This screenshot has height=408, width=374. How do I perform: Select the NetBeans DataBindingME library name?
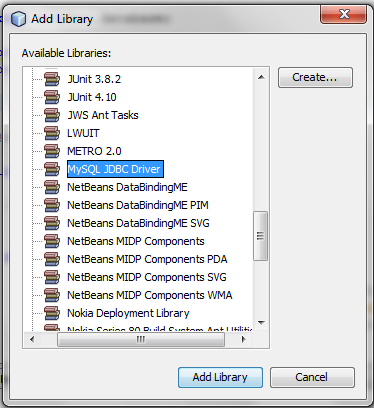pyautogui.click(x=127, y=187)
